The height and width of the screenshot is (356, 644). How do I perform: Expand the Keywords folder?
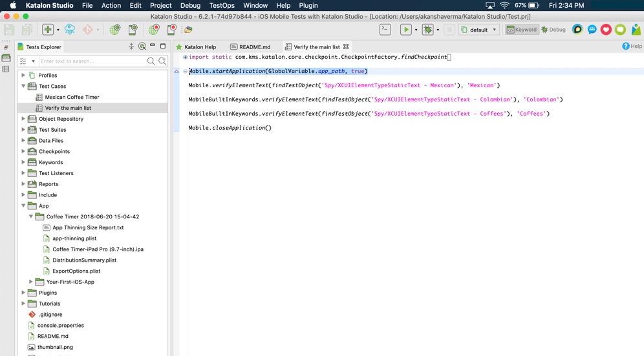tap(23, 162)
